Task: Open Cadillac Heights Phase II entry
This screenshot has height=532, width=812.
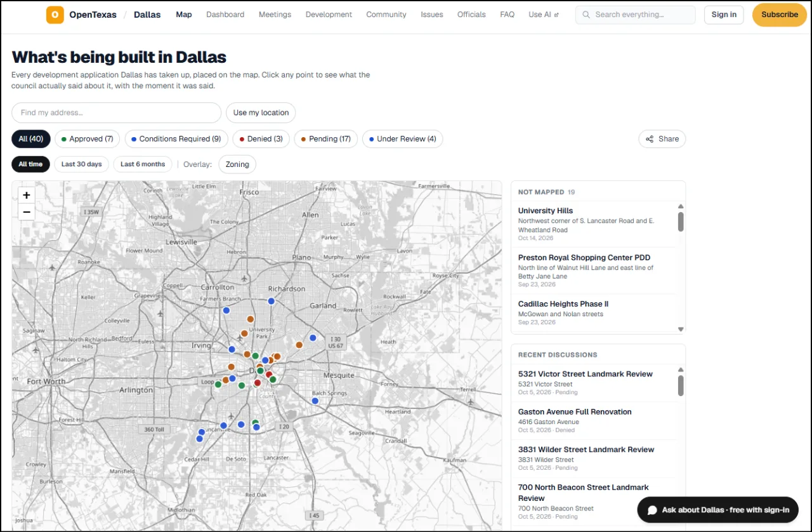Action: (x=594, y=312)
